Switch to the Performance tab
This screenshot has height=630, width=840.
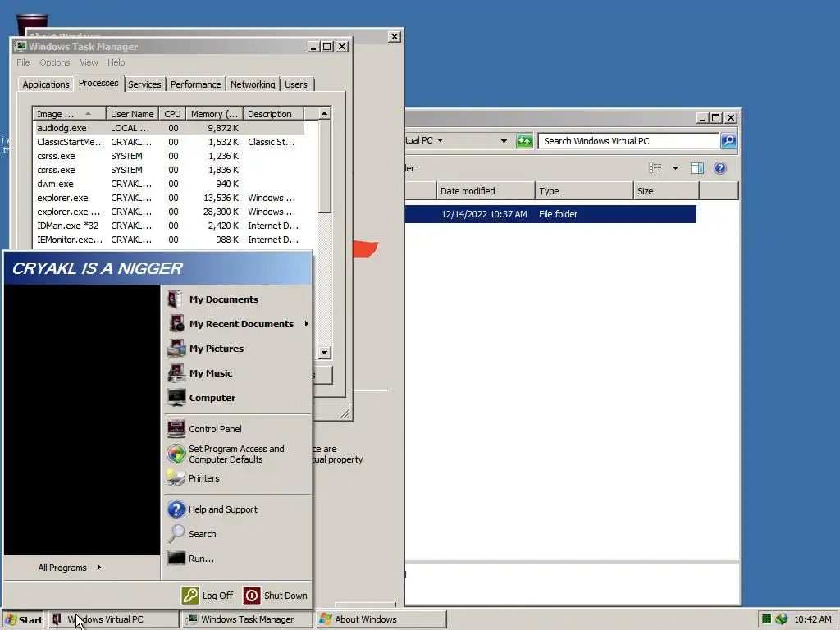tap(195, 84)
